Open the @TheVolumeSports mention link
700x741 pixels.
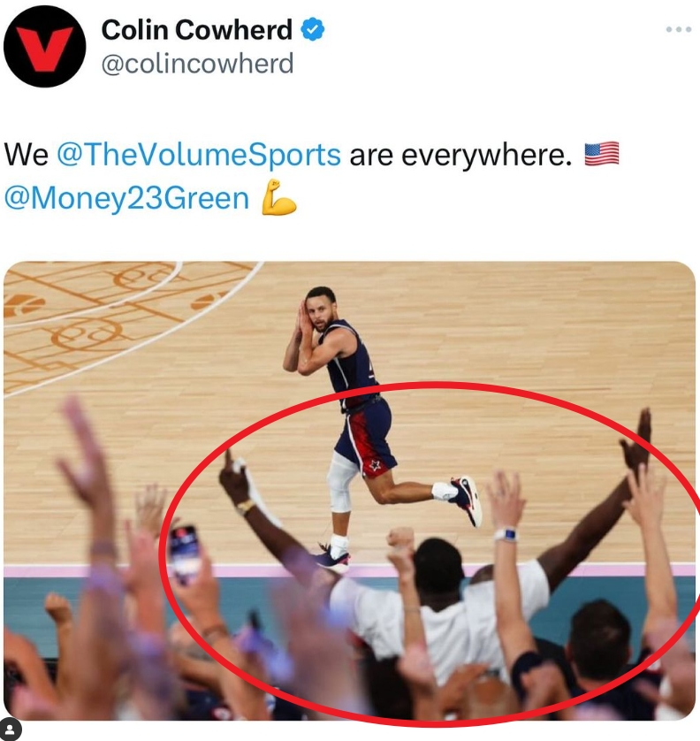(198, 155)
